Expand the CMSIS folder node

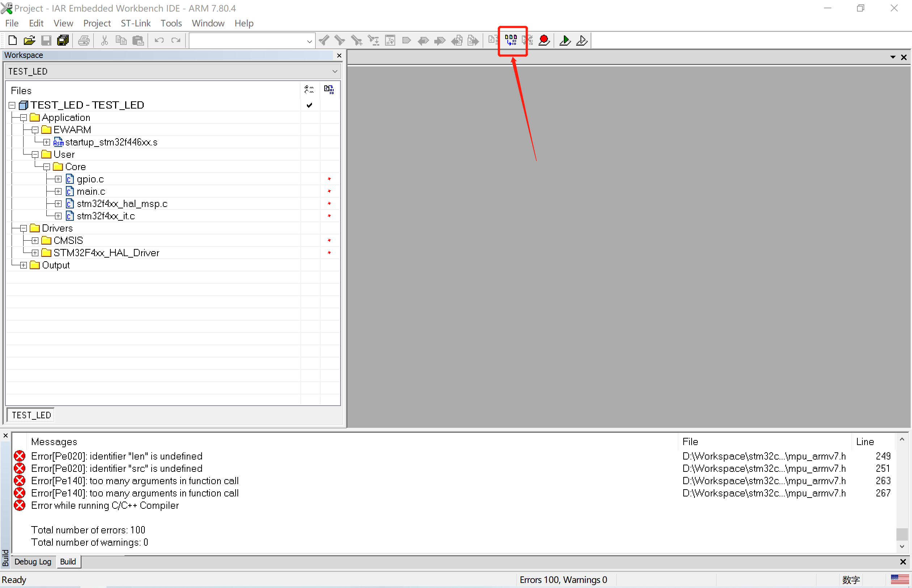(35, 241)
